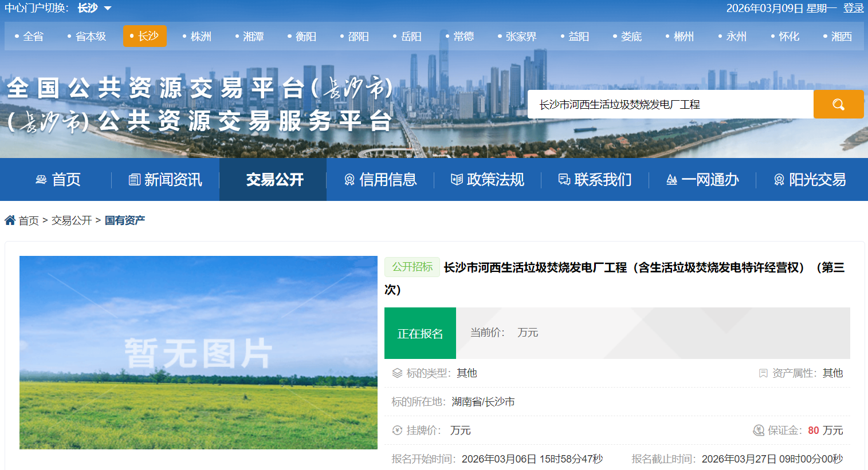868x470 pixels.
Task: Click the 一网通办 nav icon
Action: coord(671,180)
